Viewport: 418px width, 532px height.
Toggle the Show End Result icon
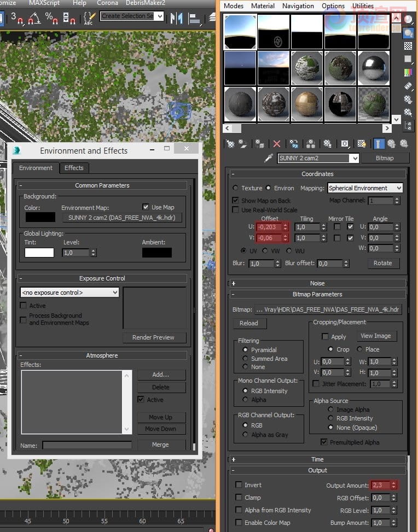click(378, 144)
